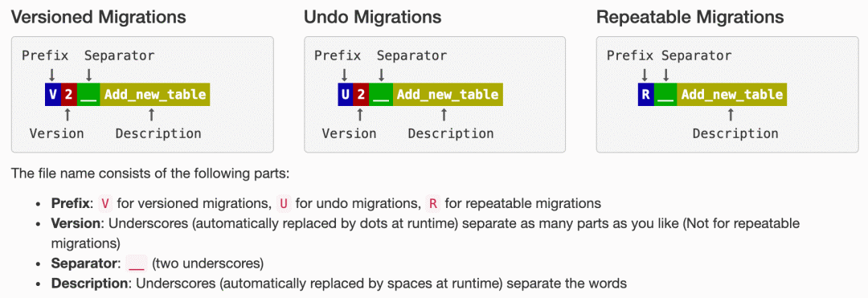The width and height of the screenshot is (868, 298).
Task: Click the Undo Migrations heading
Action: coord(373,17)
